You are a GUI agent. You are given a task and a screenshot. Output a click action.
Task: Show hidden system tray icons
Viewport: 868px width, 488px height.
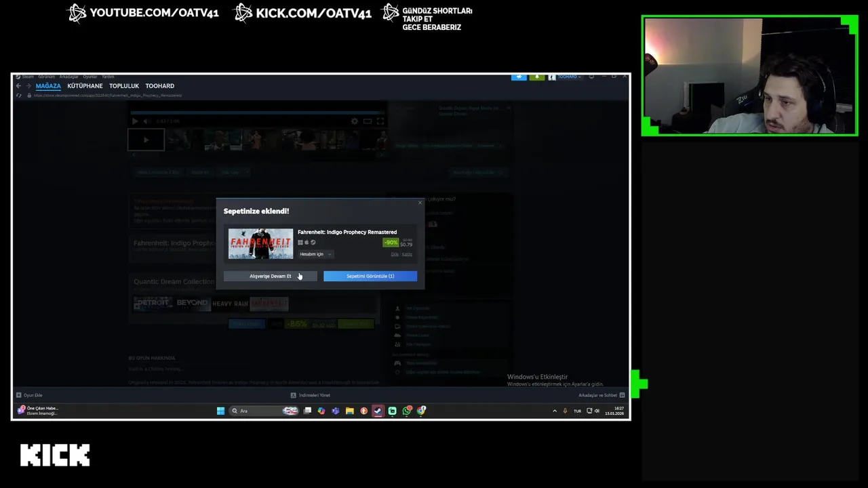[555, 411]
